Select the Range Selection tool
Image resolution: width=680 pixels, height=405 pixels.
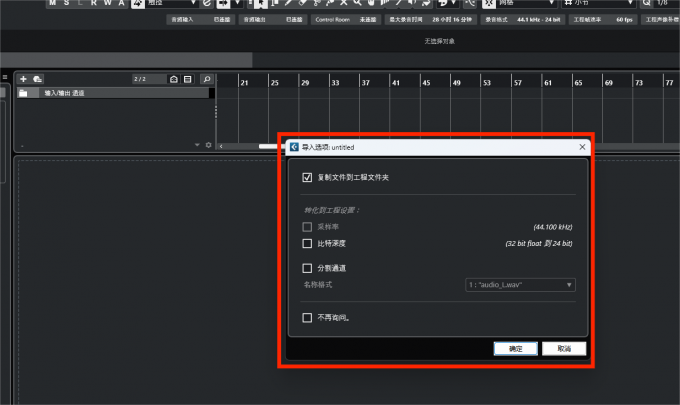[275, 3]
